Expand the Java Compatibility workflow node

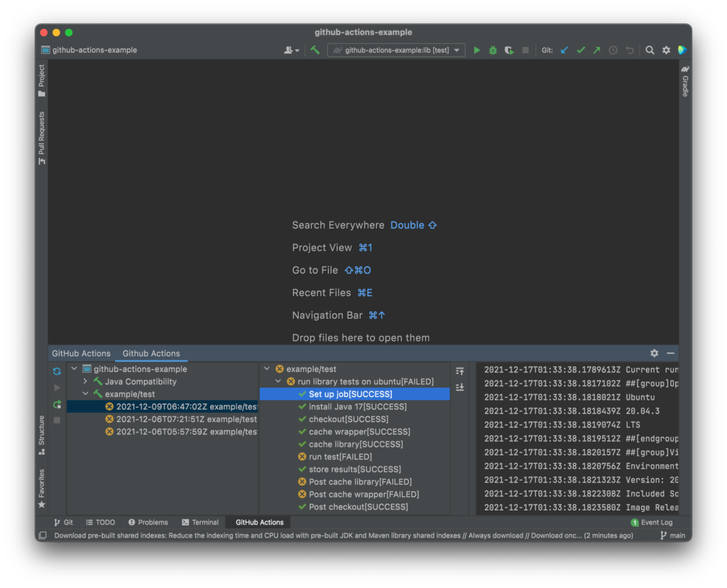85,381
